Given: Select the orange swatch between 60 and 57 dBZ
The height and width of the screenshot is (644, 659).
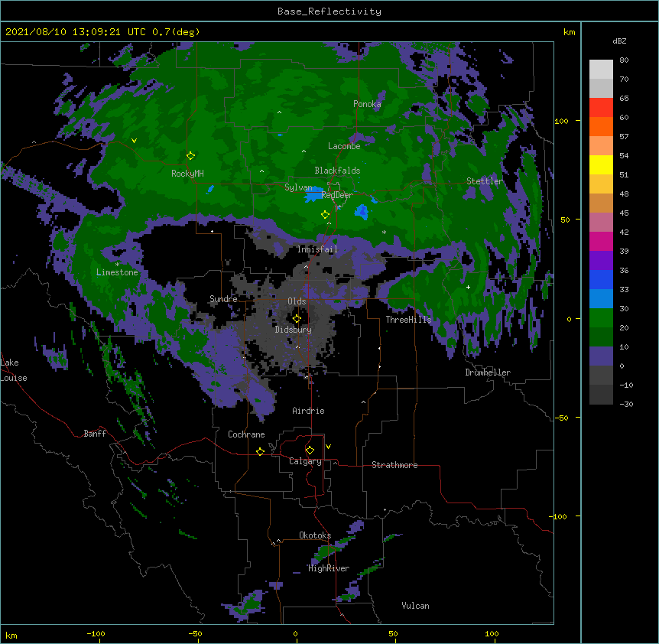Looking at the screenshot, I should (601, 126).
